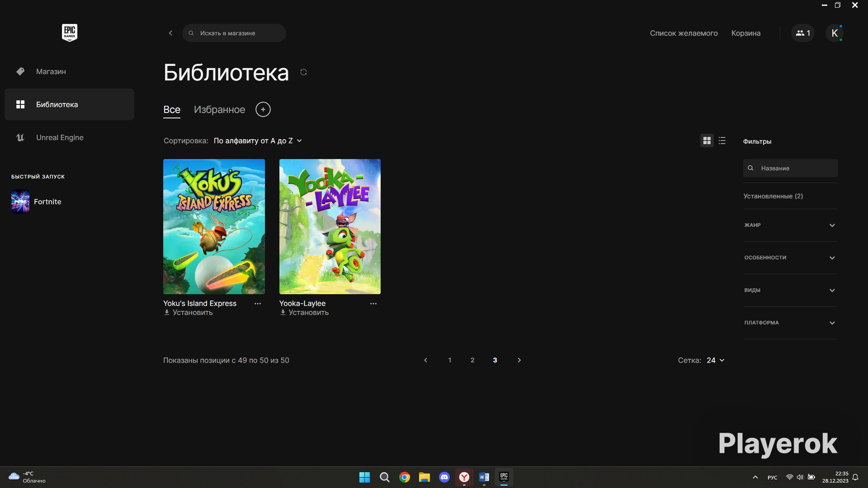Open Wi-Fi network settings
868x488 pixels.
pyautogui.click(x=789, y=477)
